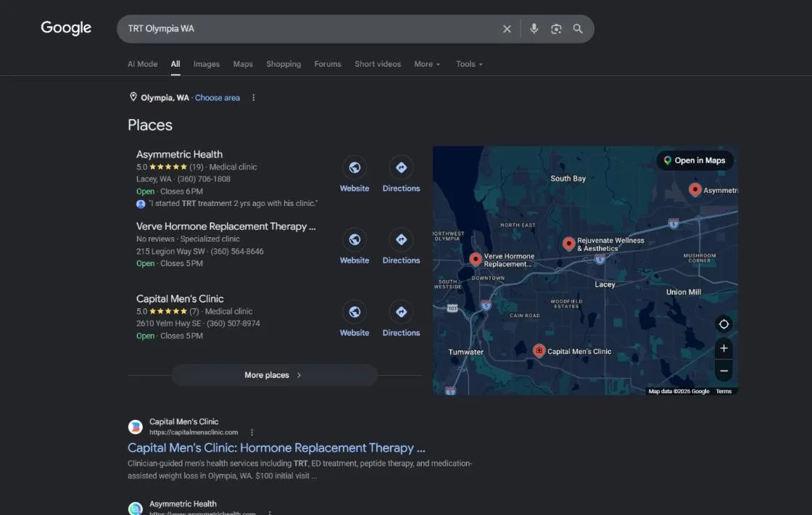
Task: Select Capital Men's Clinic map pin
Action: click(539, 351)
